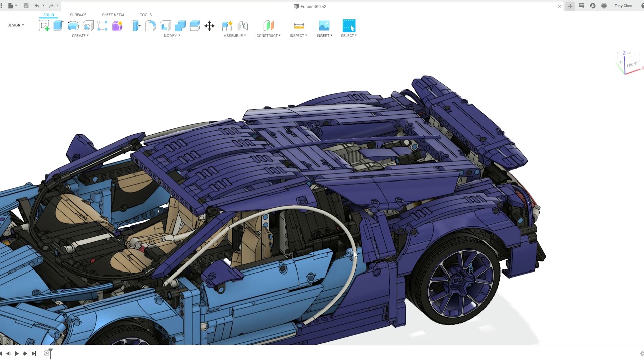Open the Job Status clock icon
Screen dimensions: 644x362
[x=604, y=6]
